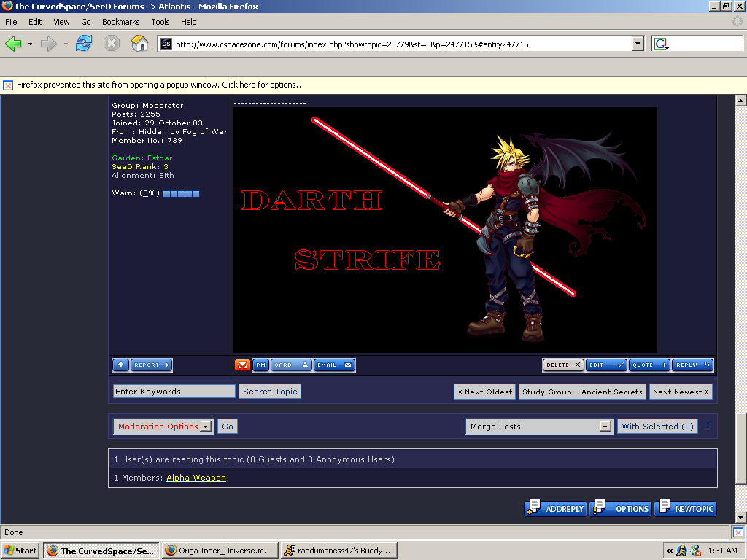The image size is (747, 560).
Task: Open the Windows Start menu
Action: click(20, 551)
